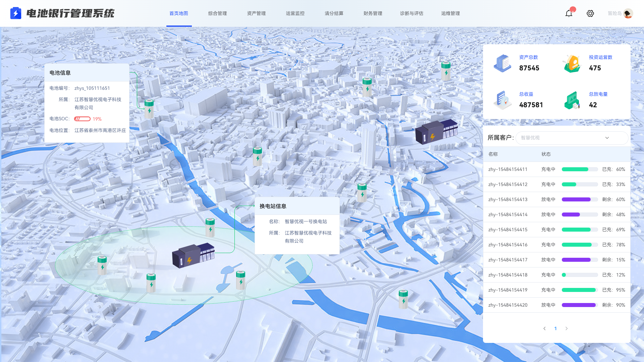The image size is (644, 362).
Task: Click the swap station building near top right
Action: (x=436, y=131)
